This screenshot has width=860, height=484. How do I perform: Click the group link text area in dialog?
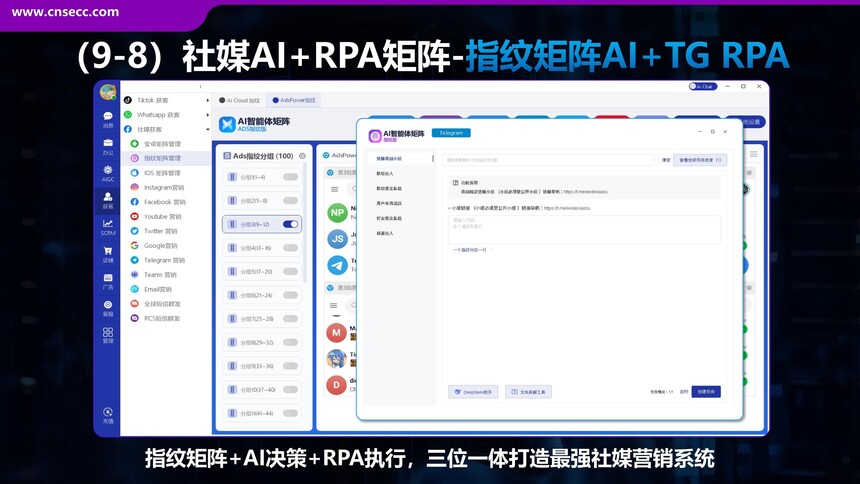click(584, 229)
